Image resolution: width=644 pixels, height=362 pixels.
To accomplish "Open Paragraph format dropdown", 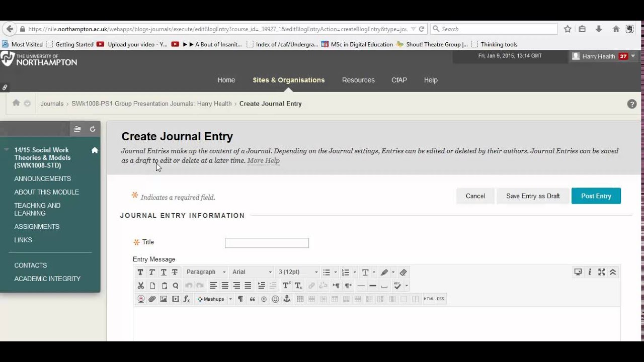I will 206,272.
